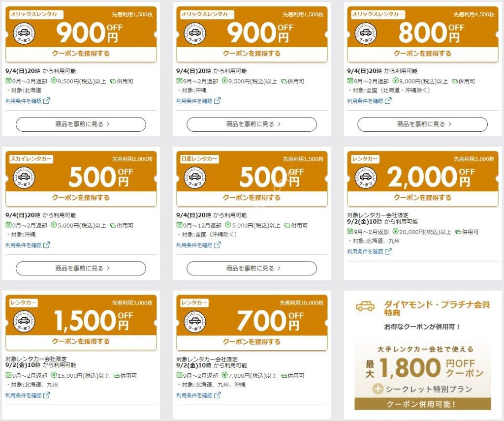Get the 700 yen OFF coupon
This screenshot has width=504, height=421.
[252, 342]
